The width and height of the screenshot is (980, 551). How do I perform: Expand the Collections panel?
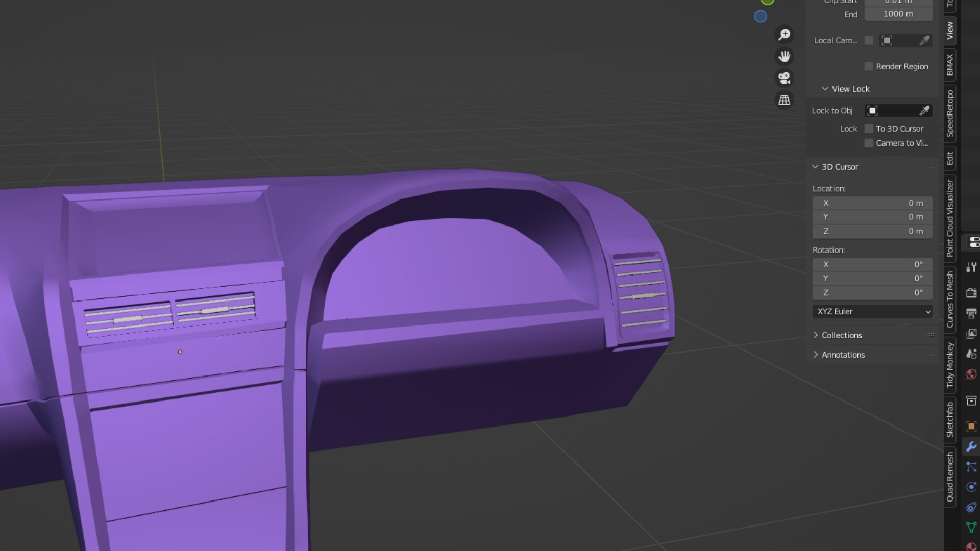point(842,335)
